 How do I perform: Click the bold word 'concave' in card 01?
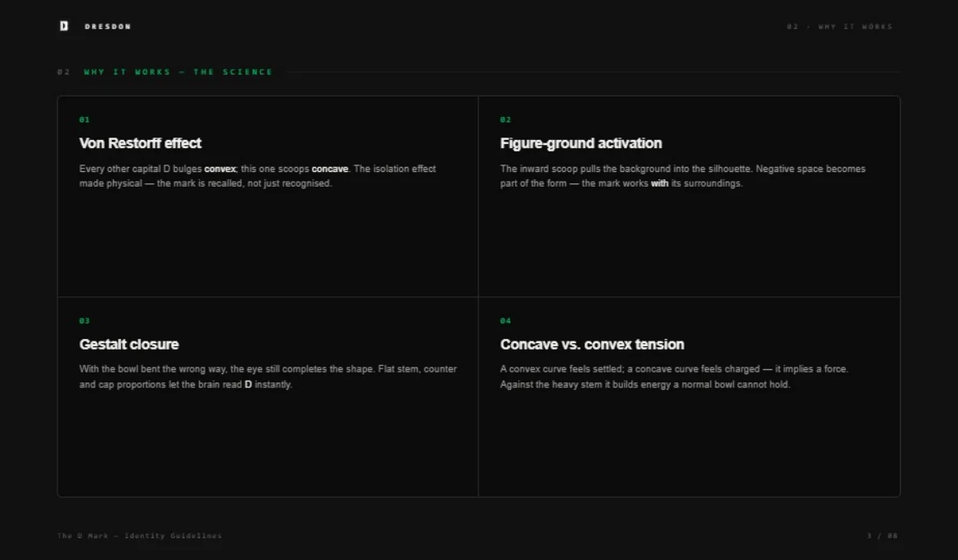pyautogui.click(x=330, y=169)
